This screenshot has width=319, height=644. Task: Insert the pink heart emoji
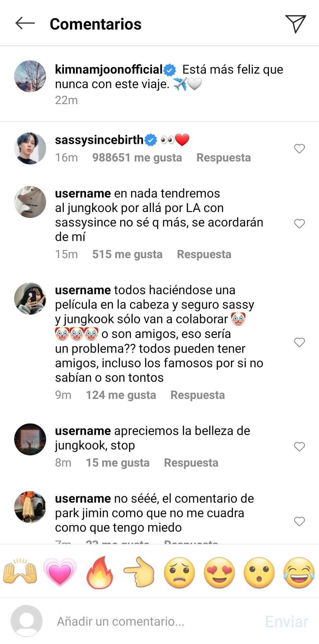(x=60, y=572)
